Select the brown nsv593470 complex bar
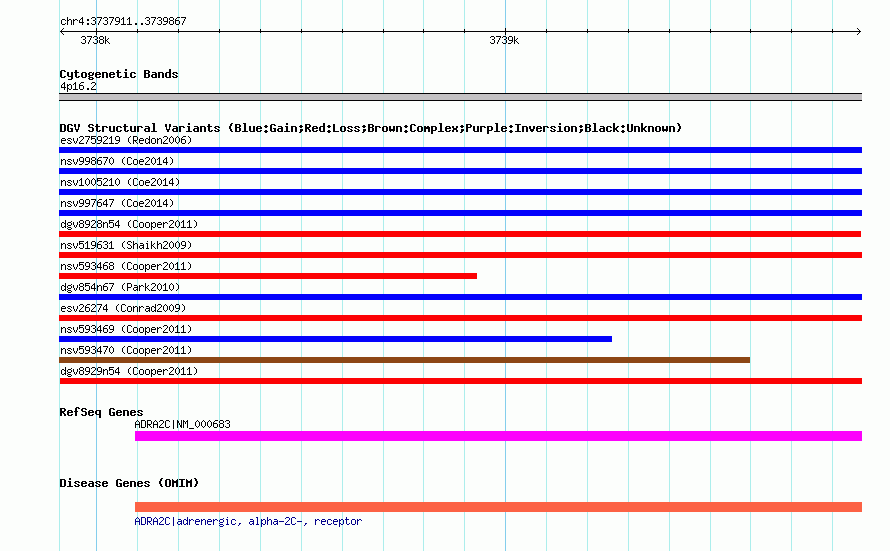Image resolution: width=890 pixels, height=551 pixels. 404,360
